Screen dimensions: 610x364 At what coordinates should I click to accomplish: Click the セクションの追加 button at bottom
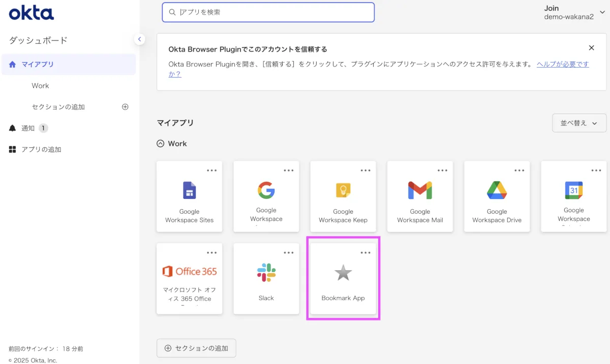coord(196,348)
